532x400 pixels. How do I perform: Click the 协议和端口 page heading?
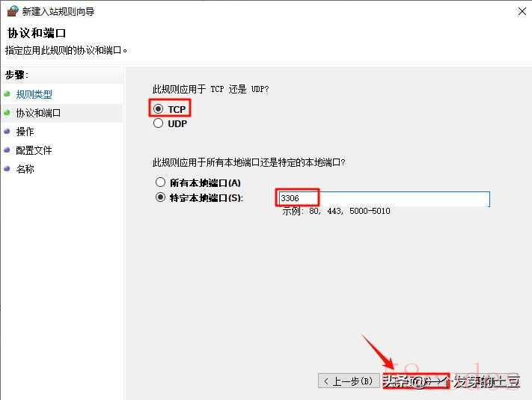point(37,33)
